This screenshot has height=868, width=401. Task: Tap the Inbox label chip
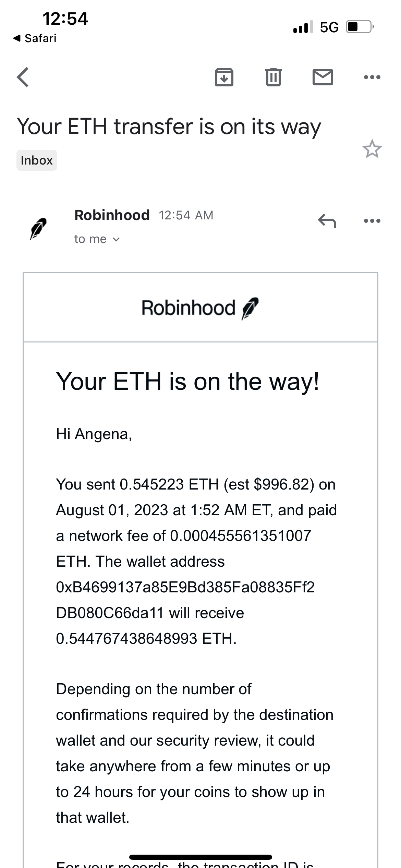click(x=37, y=160)
